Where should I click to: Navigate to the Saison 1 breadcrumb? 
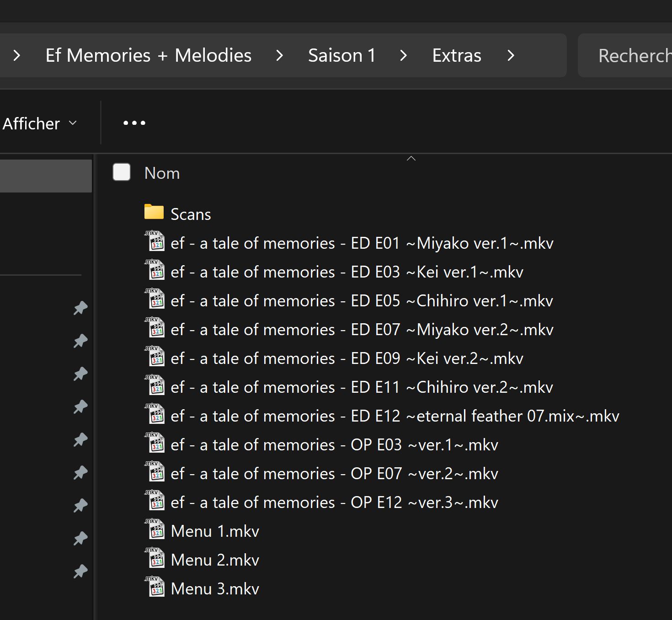point(341,56)
